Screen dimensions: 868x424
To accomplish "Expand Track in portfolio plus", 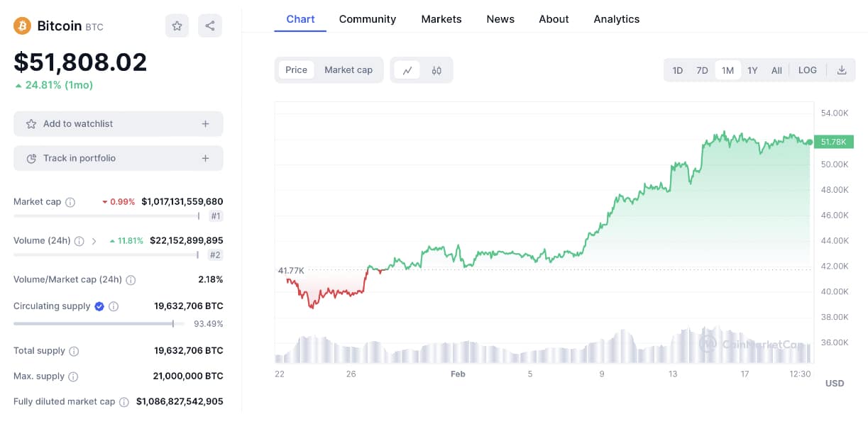I will pyautogui.click(x=205, y=158).
